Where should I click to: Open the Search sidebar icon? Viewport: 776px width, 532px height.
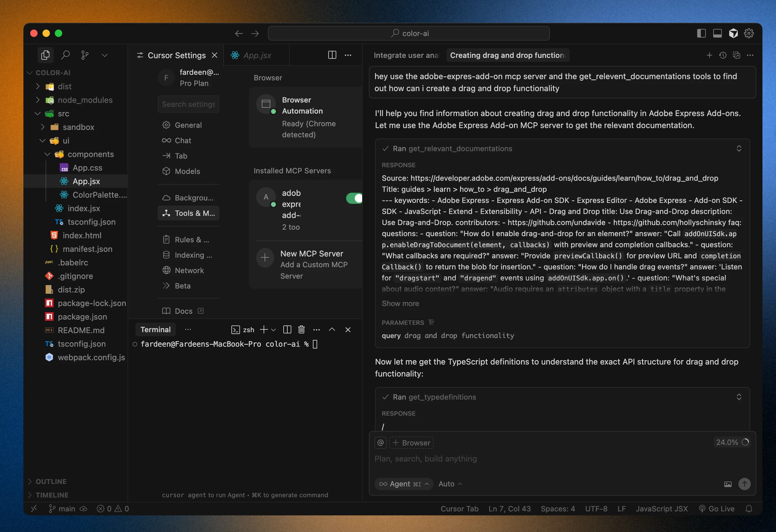coord(66,55)
